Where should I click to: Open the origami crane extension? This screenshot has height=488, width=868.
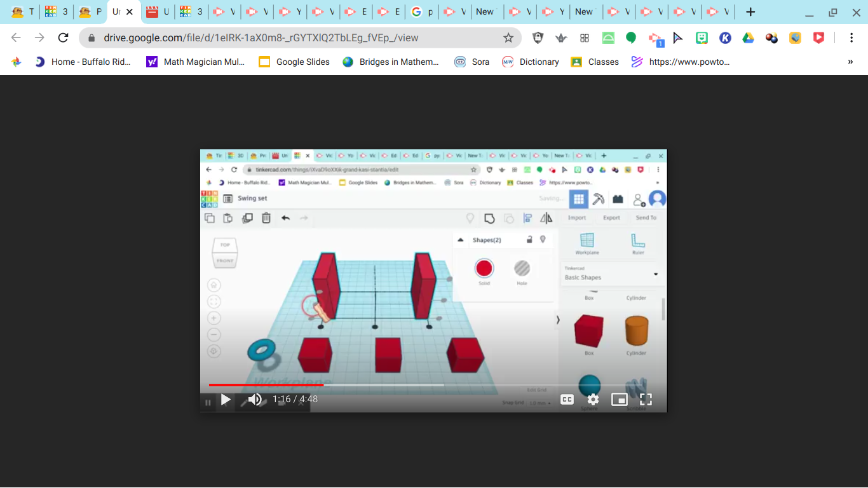tap(561, 37)
